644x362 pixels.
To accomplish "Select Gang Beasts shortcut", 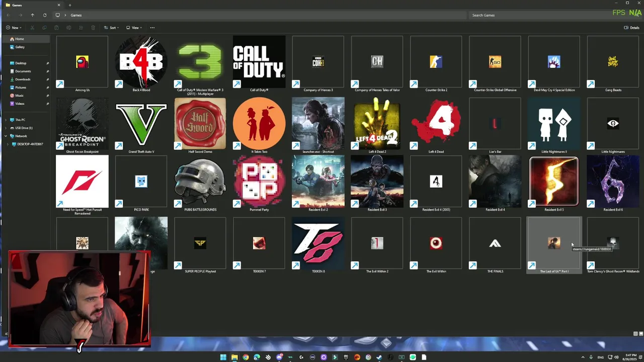I will (x=613, y=64).
